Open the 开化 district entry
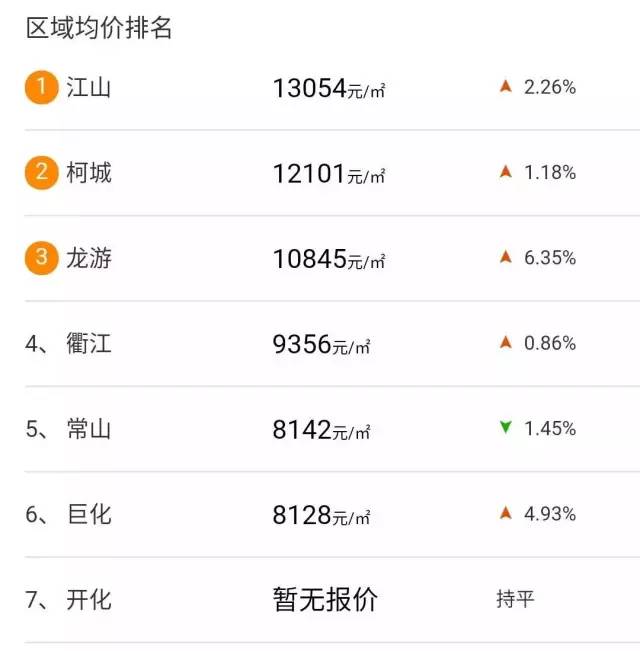The image size is (640, 651). pyautogui.click(x=88, y=600)
